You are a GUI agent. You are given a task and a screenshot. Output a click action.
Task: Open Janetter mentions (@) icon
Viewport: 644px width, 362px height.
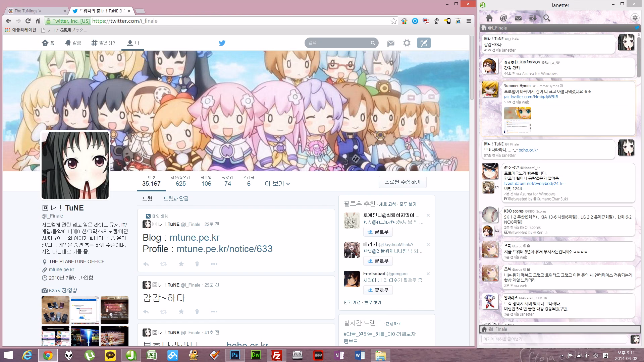(503, 18)
